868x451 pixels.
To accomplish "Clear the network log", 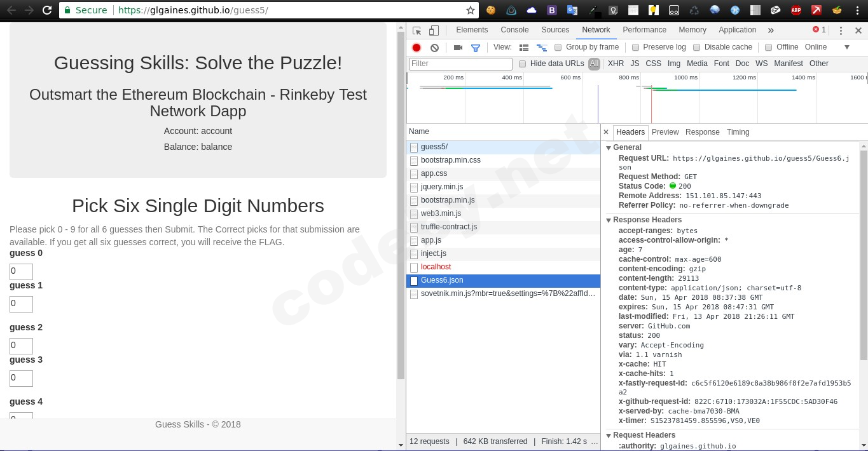I will click(434, 48).
